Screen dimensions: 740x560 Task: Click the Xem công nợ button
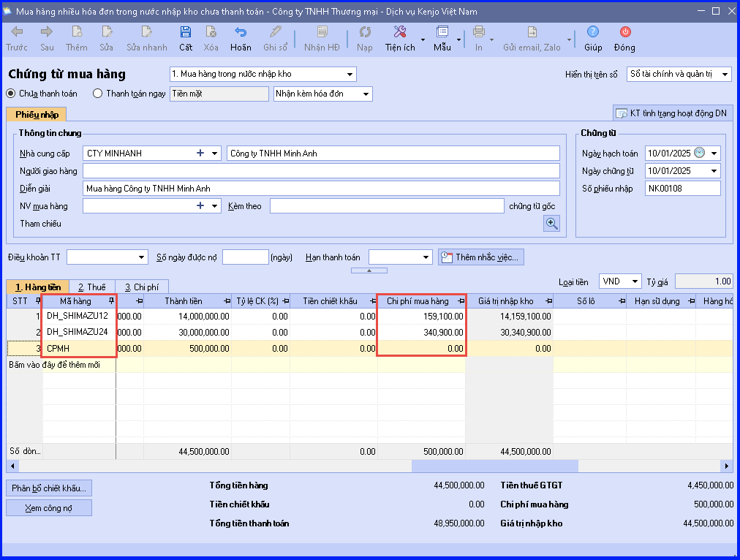pos(49,508)
